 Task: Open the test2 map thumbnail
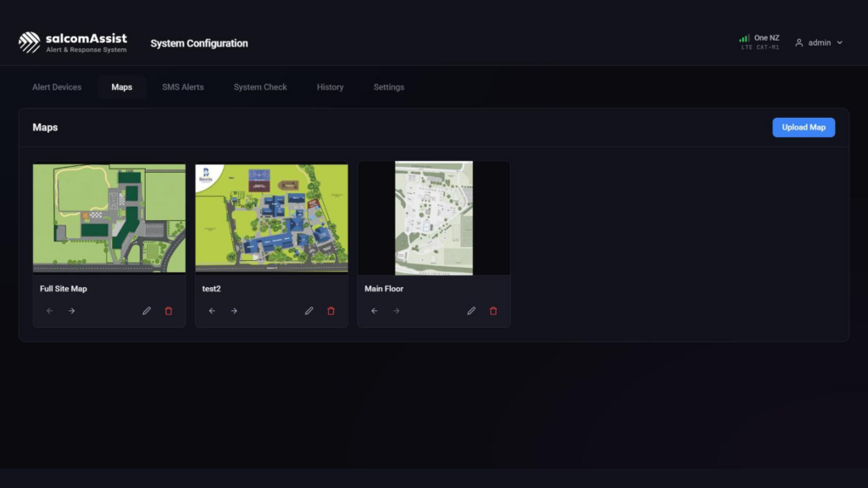[x=272, y=218]
